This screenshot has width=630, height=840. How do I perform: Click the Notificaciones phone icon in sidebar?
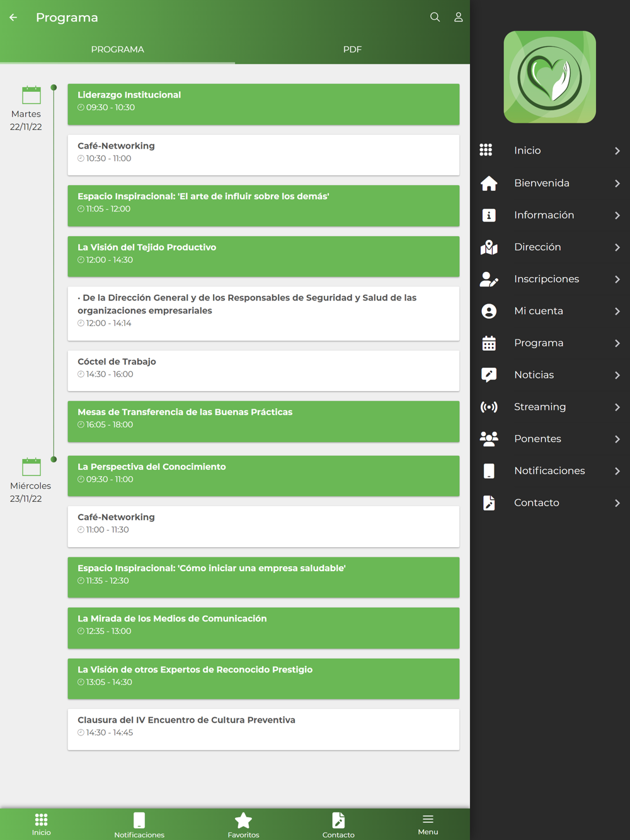click(x=489, y=471)
